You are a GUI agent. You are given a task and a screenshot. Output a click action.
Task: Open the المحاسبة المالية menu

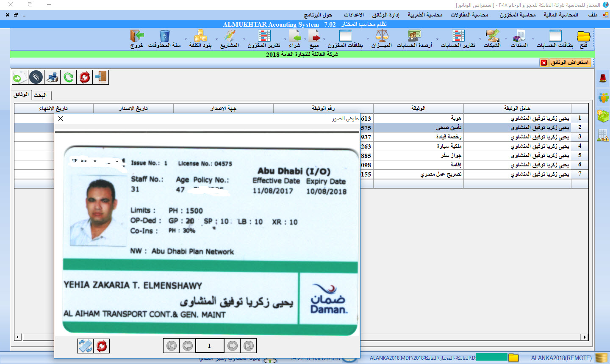560,15
